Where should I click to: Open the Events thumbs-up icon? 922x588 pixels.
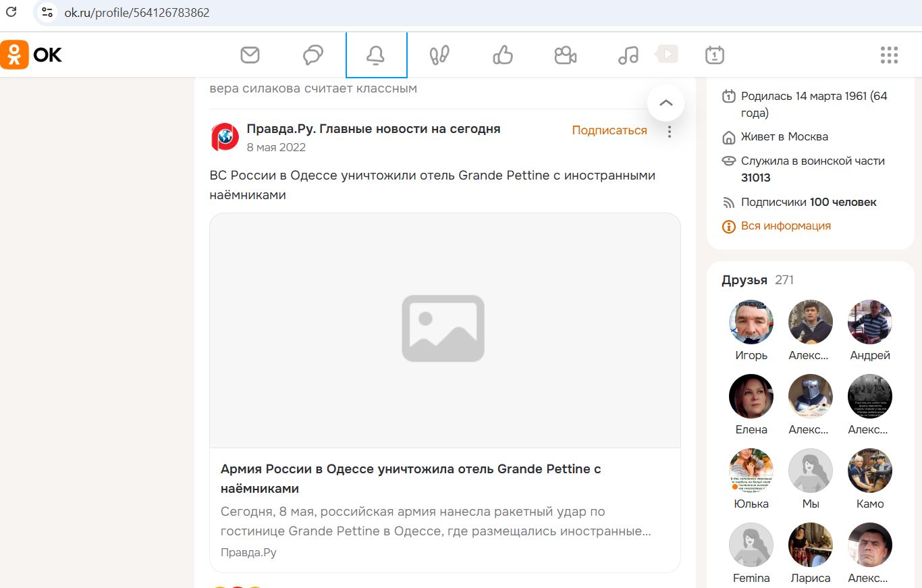(x=503, y=55)
